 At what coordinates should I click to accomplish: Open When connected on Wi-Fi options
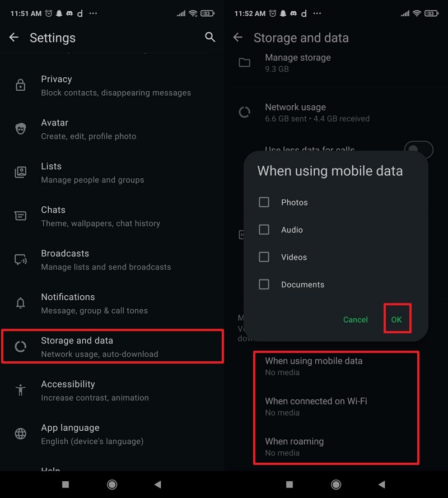pyautogui.click(x=316, y=406)
